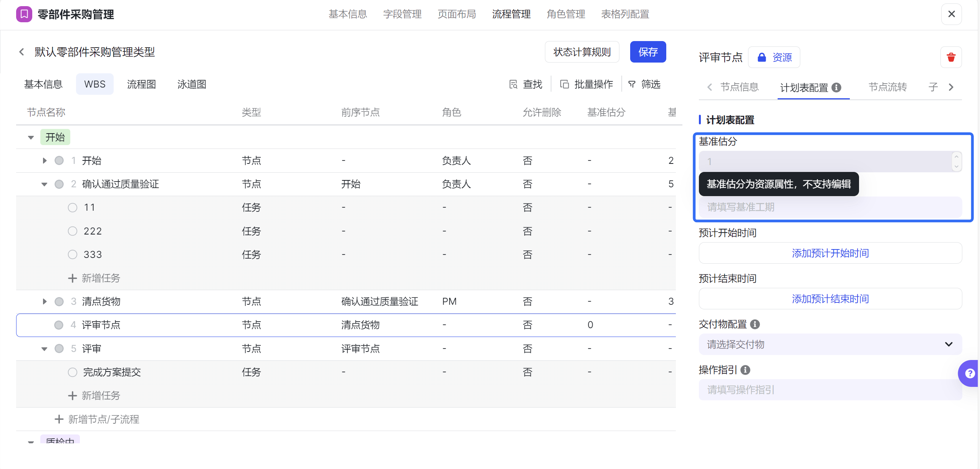Select the circle for 完成方案提交 task
The height and width of the screenshot is (469, 980).
click(x=73, y=372)
